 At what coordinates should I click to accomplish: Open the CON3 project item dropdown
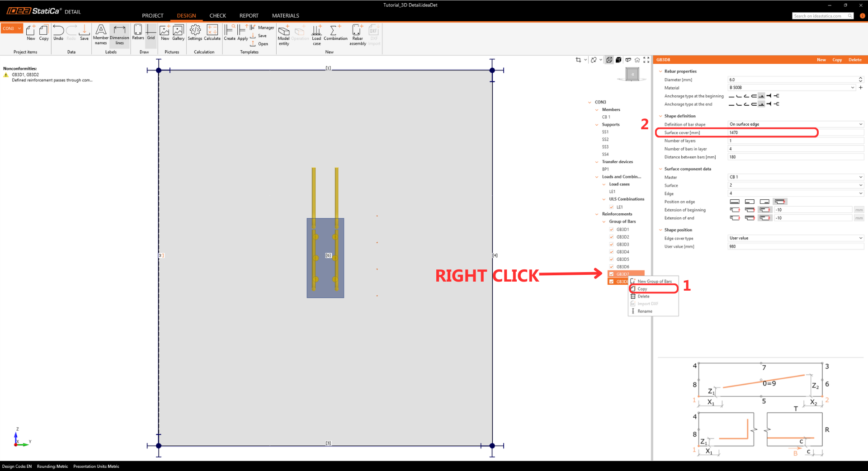[x=19, y=28]
